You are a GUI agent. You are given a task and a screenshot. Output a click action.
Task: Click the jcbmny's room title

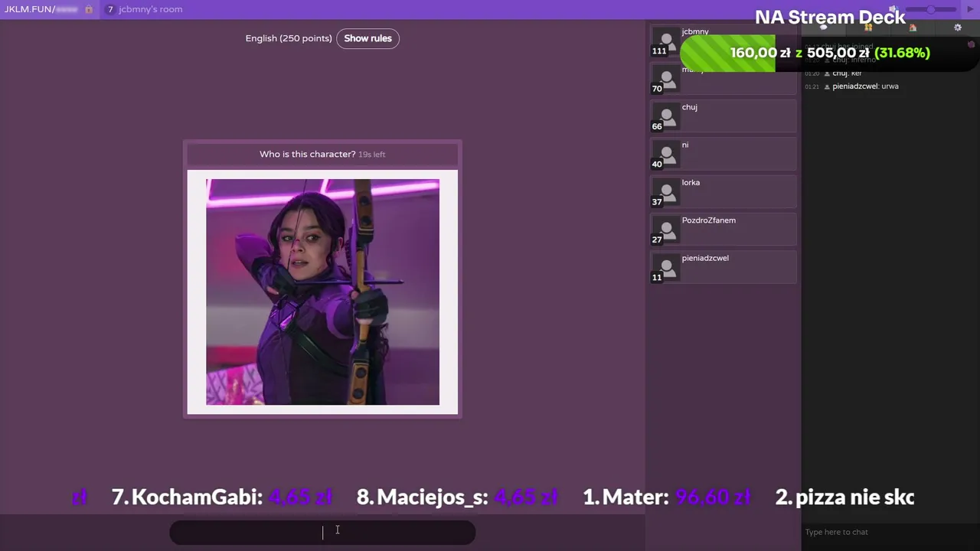151,9
